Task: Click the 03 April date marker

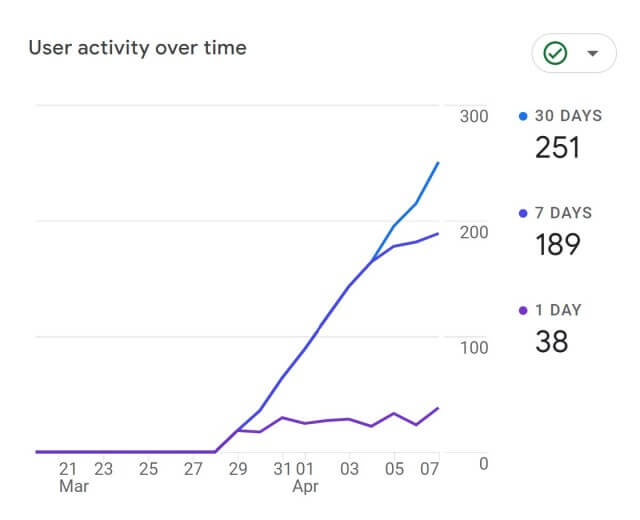Action: pyautogui.click(x=349, y=469)
